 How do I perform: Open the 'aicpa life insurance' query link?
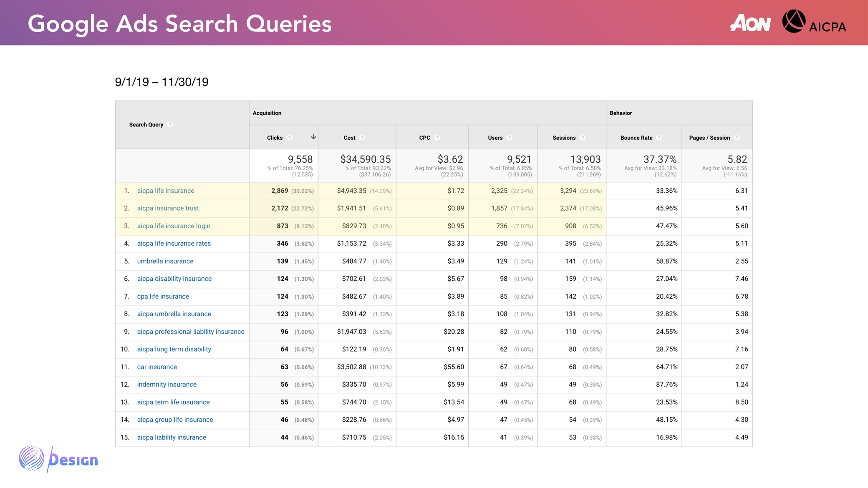(166, 191)
